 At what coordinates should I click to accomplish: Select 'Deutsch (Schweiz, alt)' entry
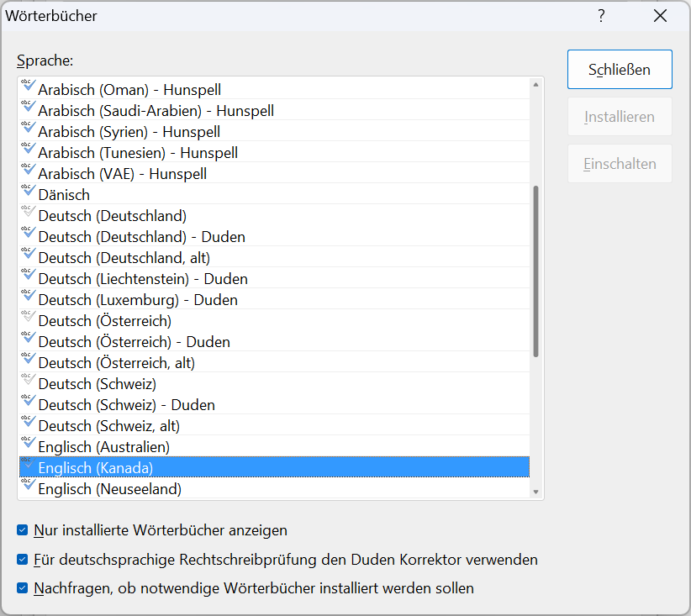(274, 425)
